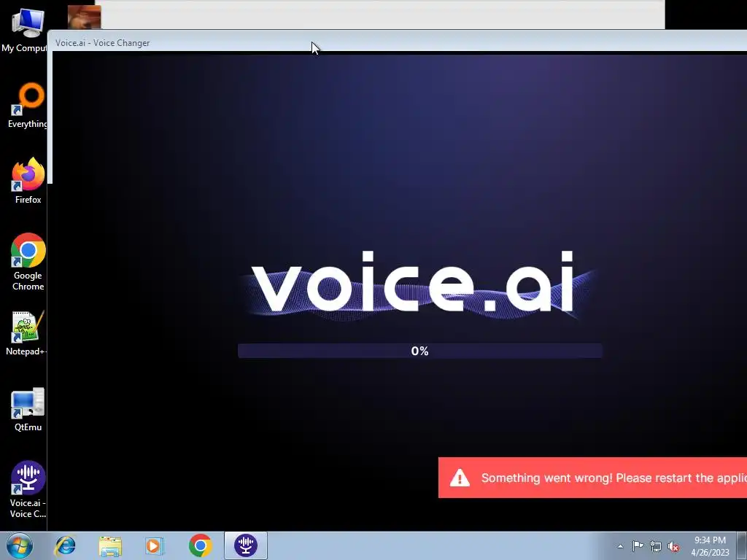Launch Windows Media Player from taskbar
Screen dimensions: 747x560
155,545
